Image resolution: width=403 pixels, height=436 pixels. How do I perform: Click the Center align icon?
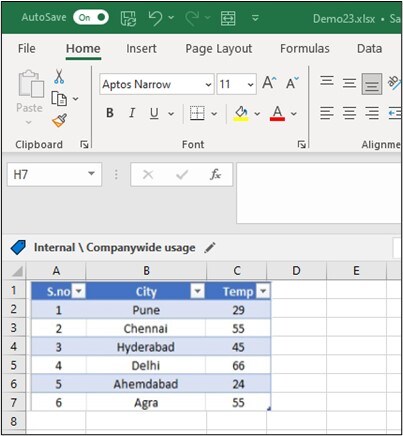349,113
